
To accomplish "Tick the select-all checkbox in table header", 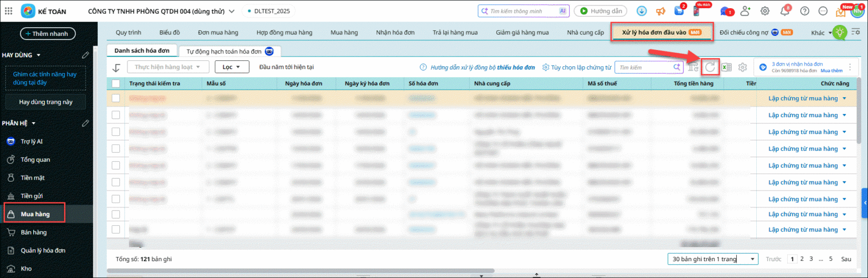I will (x=116, y=84).
